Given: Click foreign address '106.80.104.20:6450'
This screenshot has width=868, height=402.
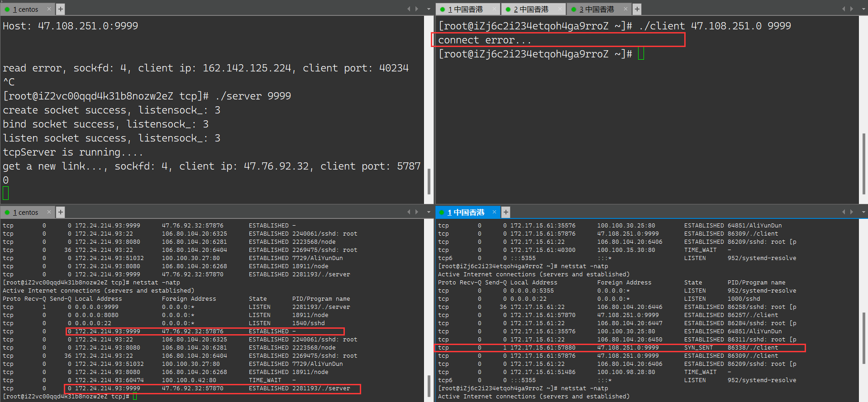Looking at the screenshot, I should 630,340.
